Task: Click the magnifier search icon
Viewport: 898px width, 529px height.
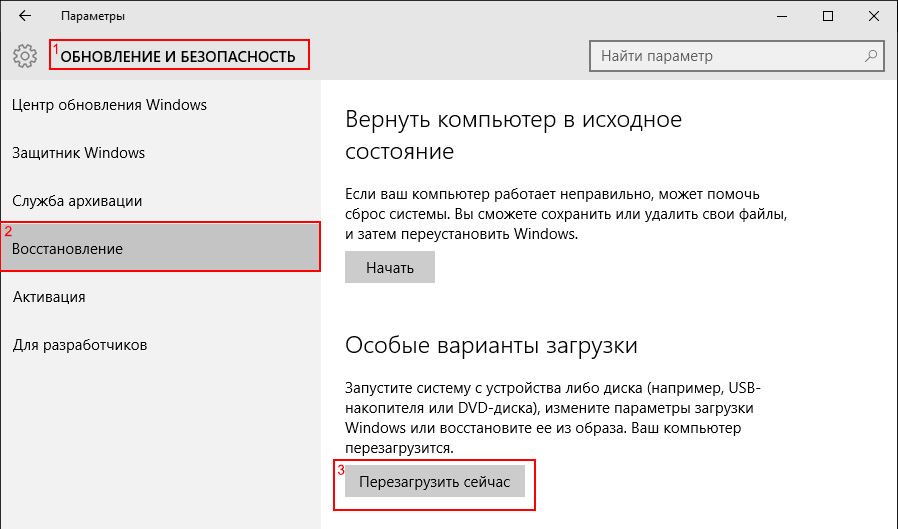Action: [871, 56]
